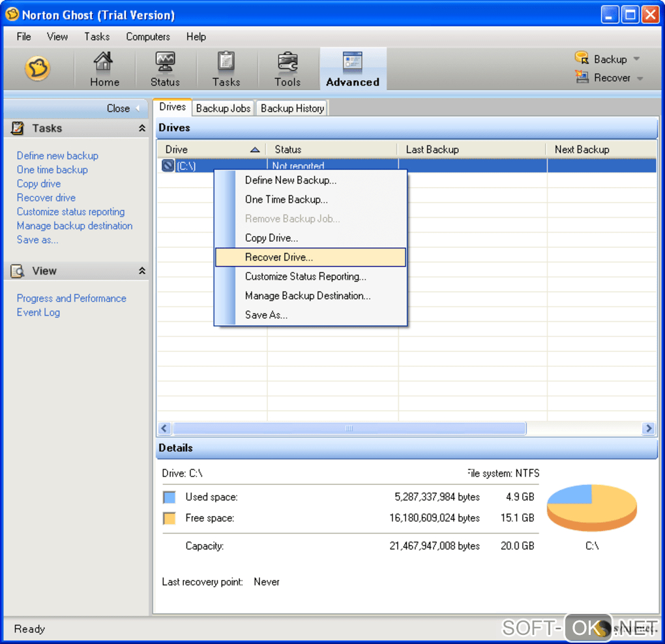The height and width of the screenshot is (644, 665).
Task: Click the horizontal scrollbar right arrow
Action: [x=648, y=428]
